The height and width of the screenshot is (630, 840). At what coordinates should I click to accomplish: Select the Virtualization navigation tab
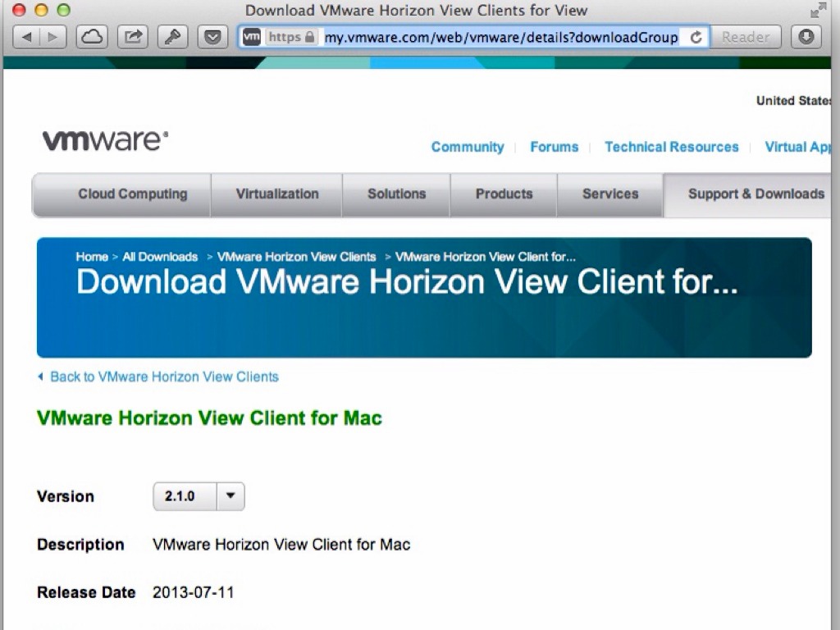coord(276,194)
